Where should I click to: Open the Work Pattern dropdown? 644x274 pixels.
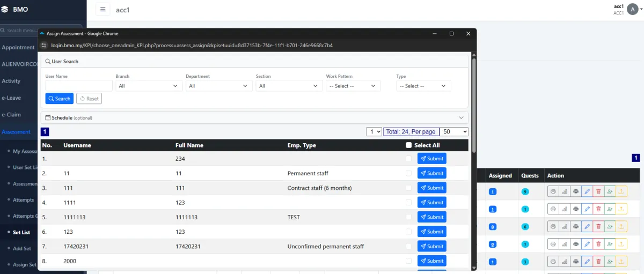tap(353, 86)
